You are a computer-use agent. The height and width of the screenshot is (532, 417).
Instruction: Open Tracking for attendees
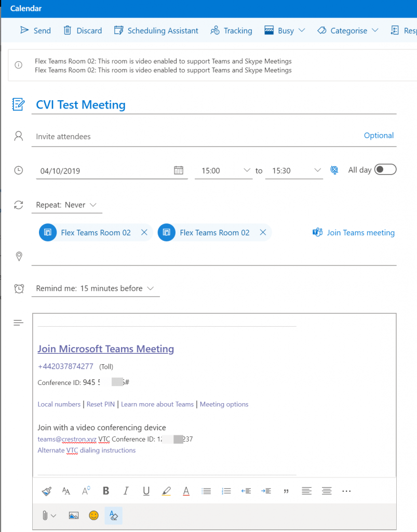231,31
